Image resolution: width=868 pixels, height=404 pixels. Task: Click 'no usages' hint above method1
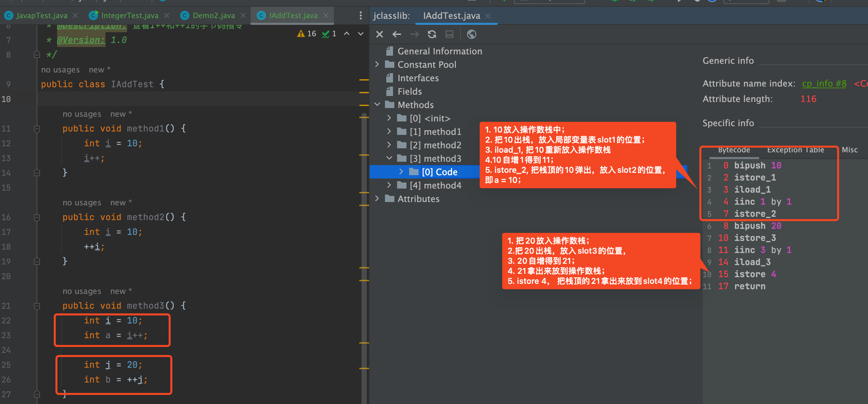pyautogui.click(x=82, y=114)
